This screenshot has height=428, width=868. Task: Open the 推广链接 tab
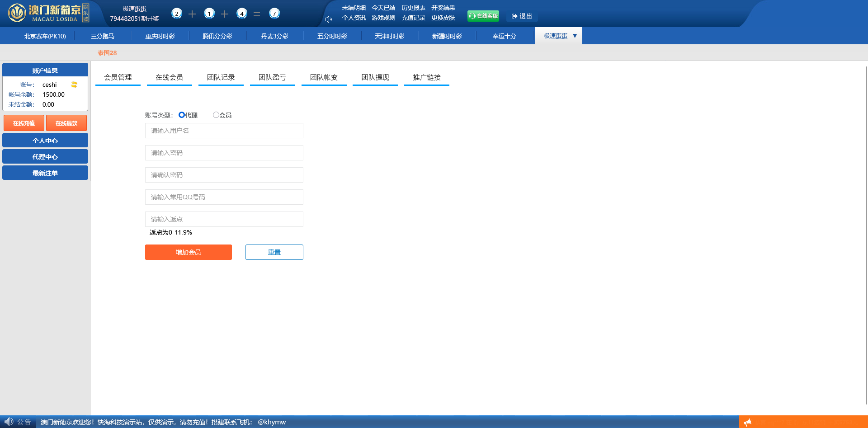[426, 77]
